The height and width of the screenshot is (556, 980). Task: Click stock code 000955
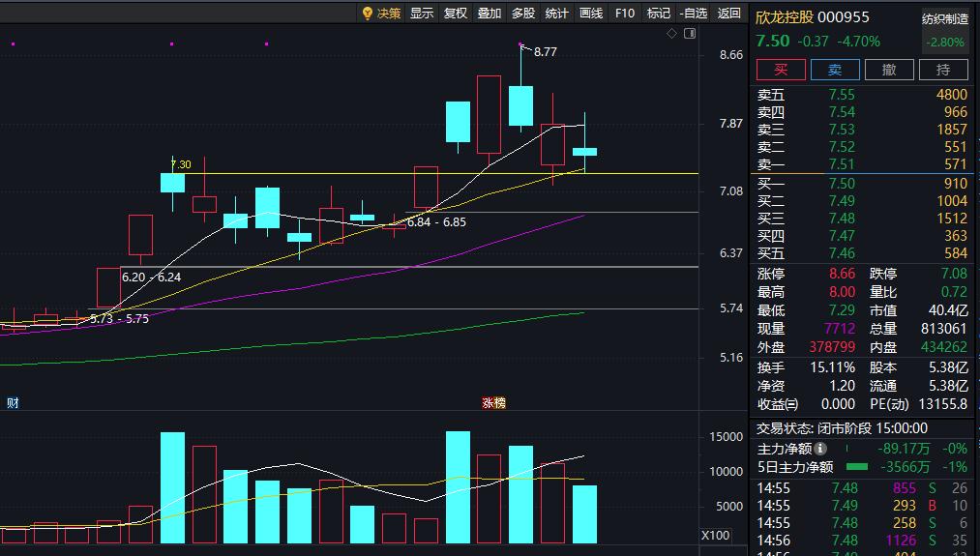pos(844,17)
